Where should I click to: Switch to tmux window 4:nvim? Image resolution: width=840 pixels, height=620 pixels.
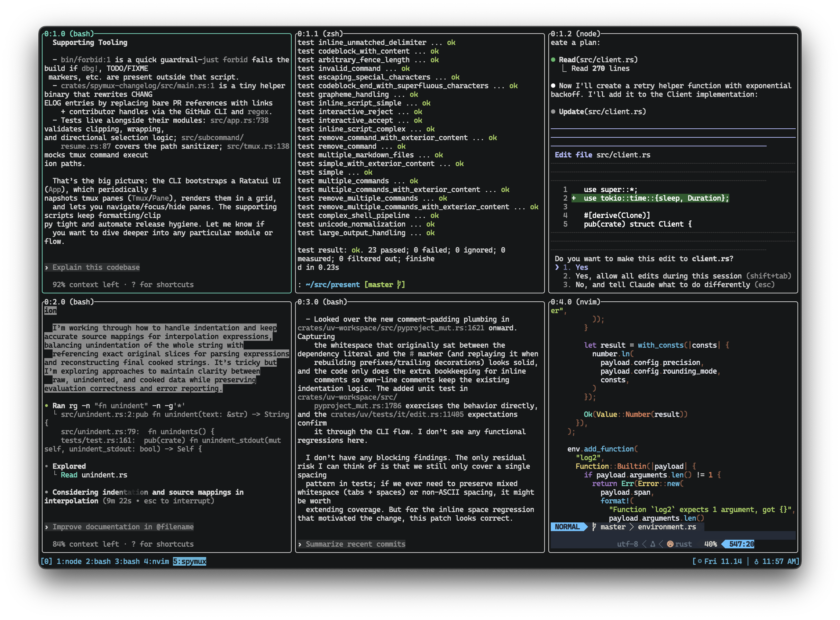[x=156, y=562]
